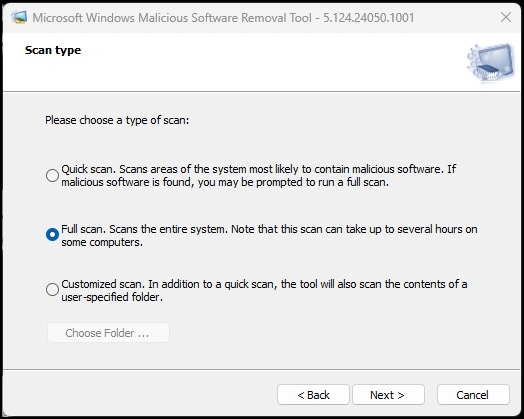The image size is (524, 419).
Task: Click the version number 5.124.24050.1001 in title
Action: (369, 17)
